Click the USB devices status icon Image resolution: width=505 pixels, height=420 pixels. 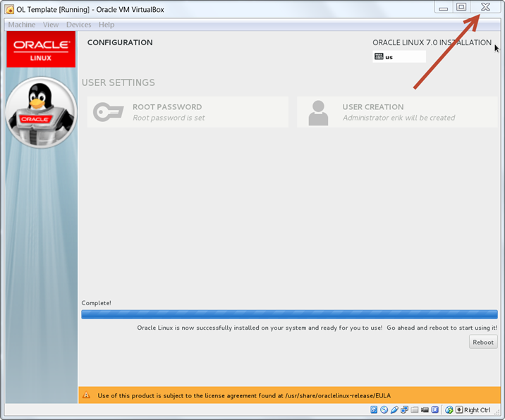[394, 409]
